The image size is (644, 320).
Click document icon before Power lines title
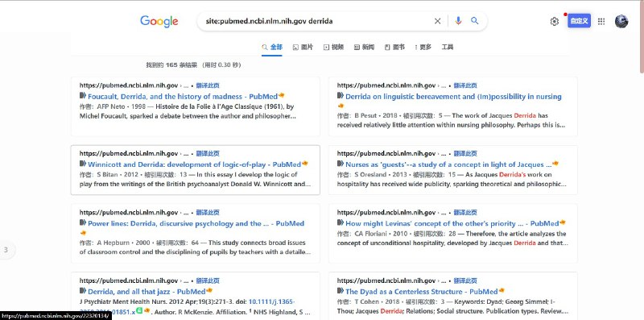[x=83, y=223]
